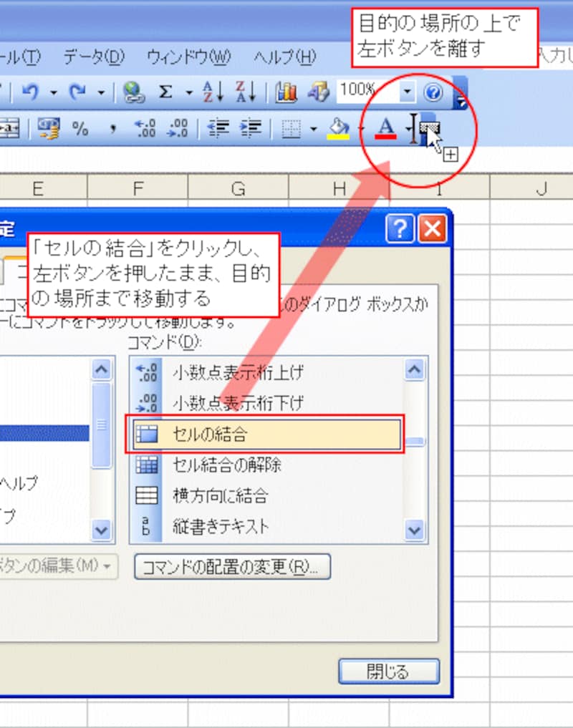Open the zoom 100% dropdown arrow
The height and width of the screenshot is (728, 573).
407,92
